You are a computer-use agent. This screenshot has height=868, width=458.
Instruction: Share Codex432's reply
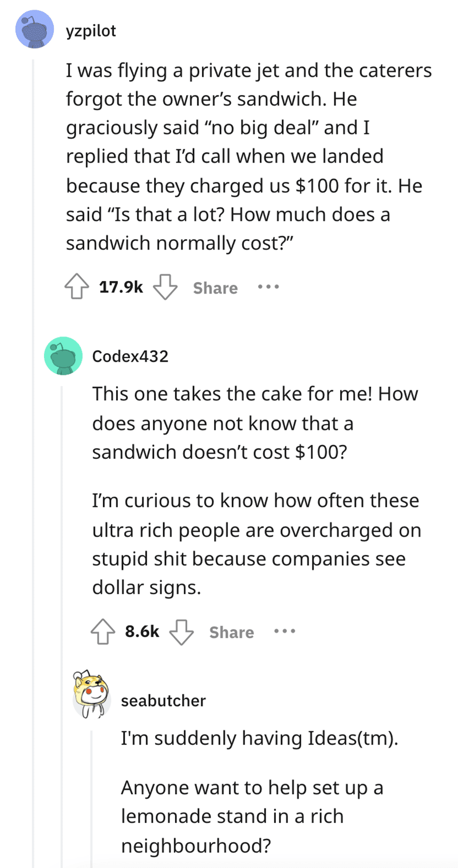pos(231,632)
